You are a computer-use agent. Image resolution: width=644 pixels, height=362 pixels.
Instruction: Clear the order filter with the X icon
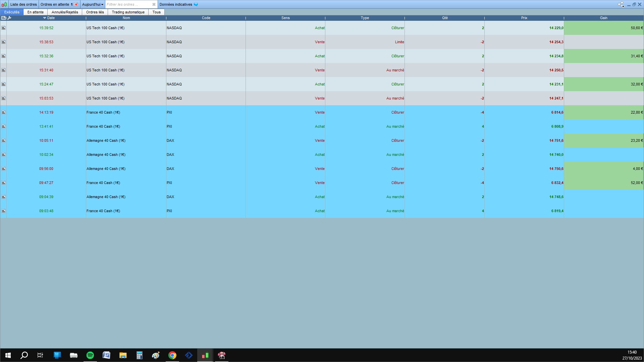tap(154, 4)
